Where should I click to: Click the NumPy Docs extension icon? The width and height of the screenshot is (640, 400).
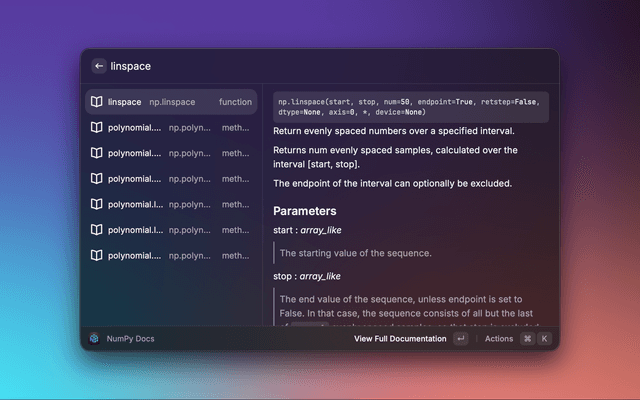point(94,339)
